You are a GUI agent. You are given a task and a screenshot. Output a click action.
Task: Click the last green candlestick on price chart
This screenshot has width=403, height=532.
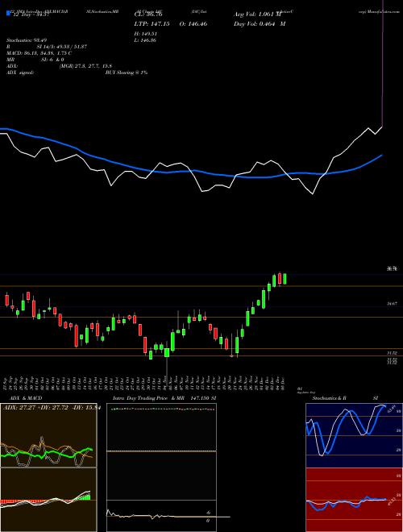click(285, 279)
